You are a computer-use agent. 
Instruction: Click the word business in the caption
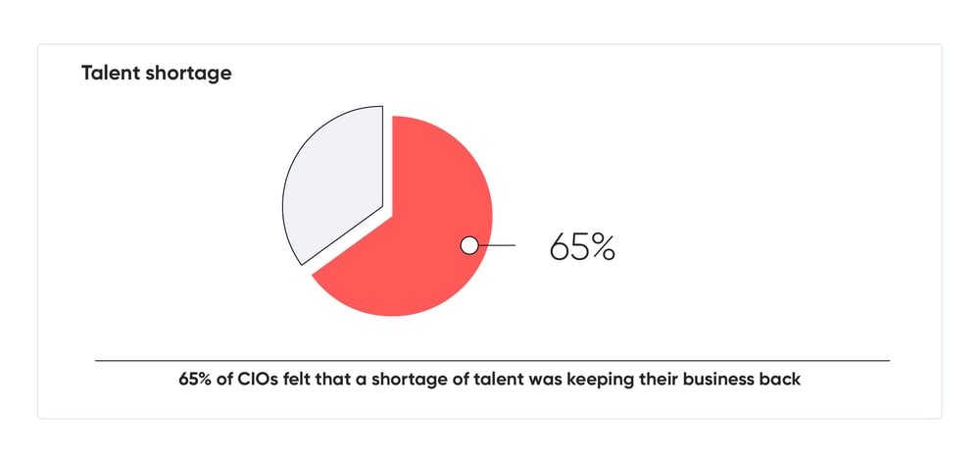(715, 380)
